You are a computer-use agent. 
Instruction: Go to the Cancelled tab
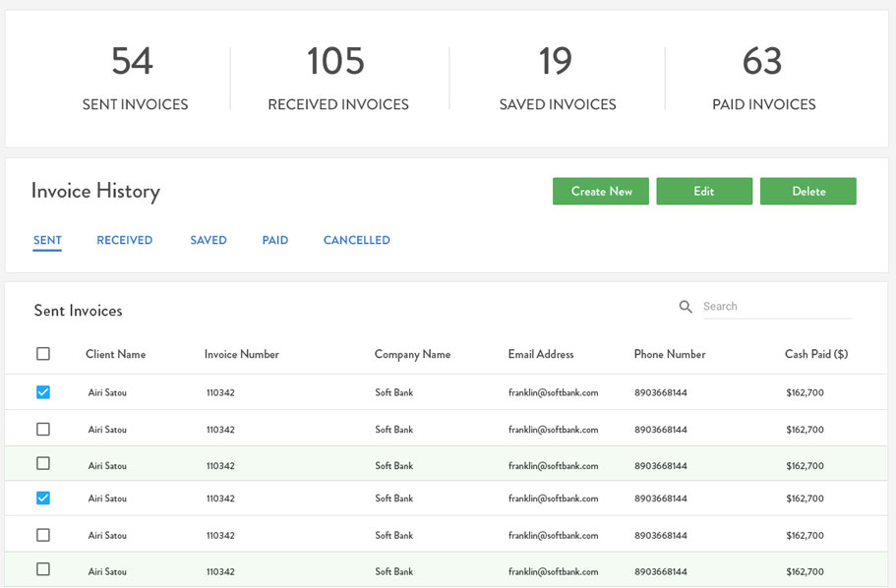point(356,240)
